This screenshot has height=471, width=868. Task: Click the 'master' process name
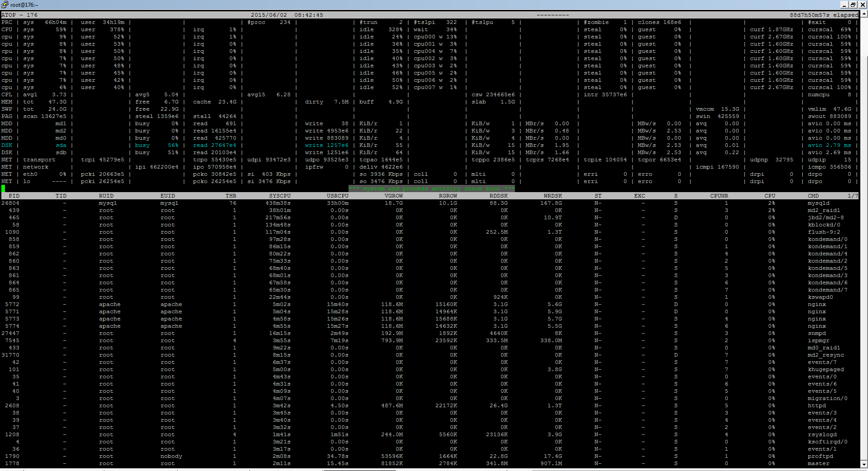point(819,463)
